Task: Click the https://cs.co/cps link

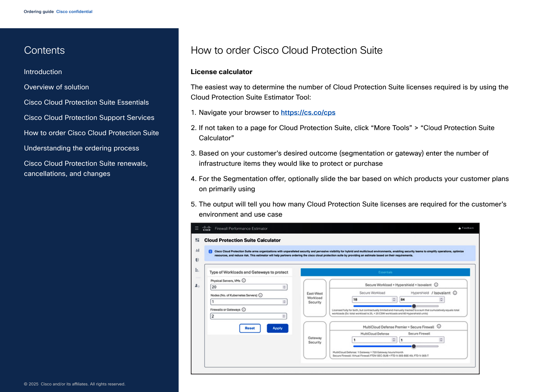Action: point(308,113)
